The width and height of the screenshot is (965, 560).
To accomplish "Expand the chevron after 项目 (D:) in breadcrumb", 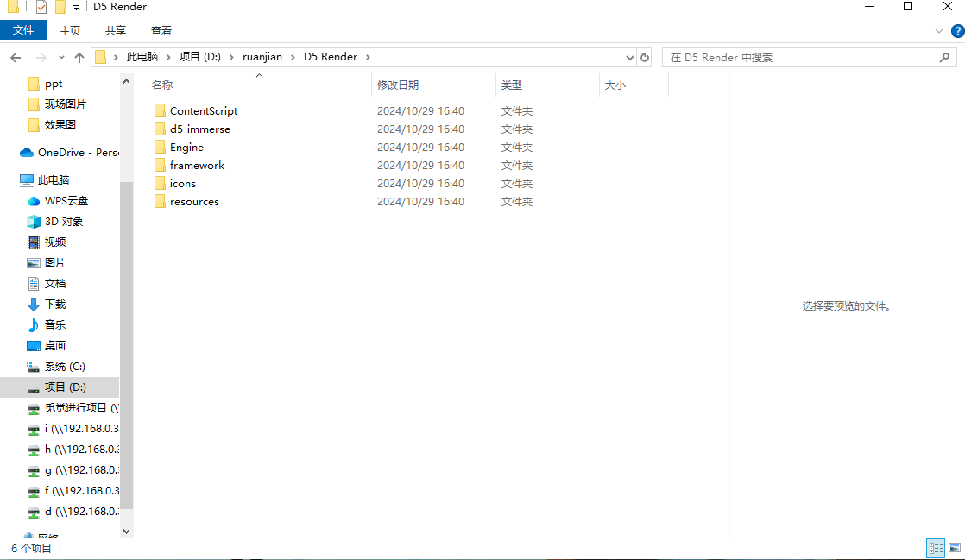I will 231,57.
